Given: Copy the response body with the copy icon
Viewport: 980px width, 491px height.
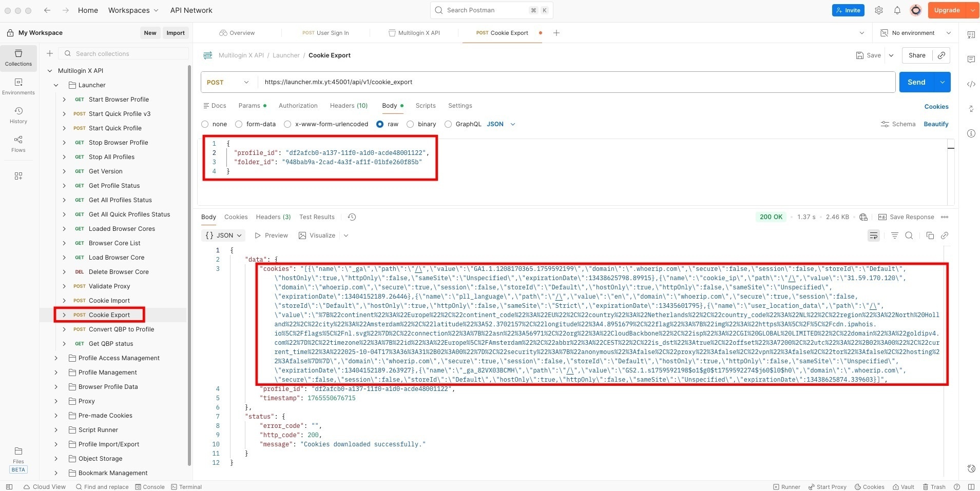Looking at the screenshot, I should pyautogui.click(x=930, y=235).
